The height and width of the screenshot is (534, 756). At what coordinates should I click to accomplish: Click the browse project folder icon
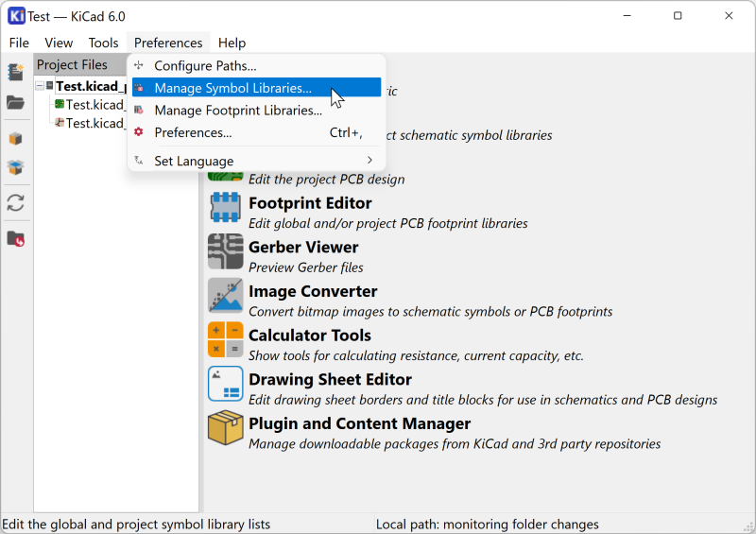15,239
